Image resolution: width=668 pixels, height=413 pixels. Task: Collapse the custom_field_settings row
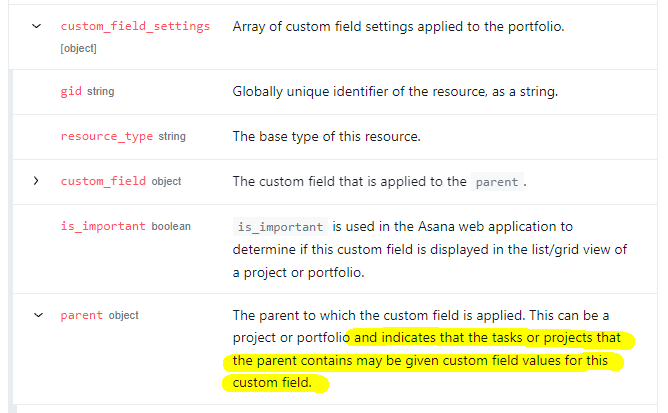pyautogui.click(x=37, y=26)
